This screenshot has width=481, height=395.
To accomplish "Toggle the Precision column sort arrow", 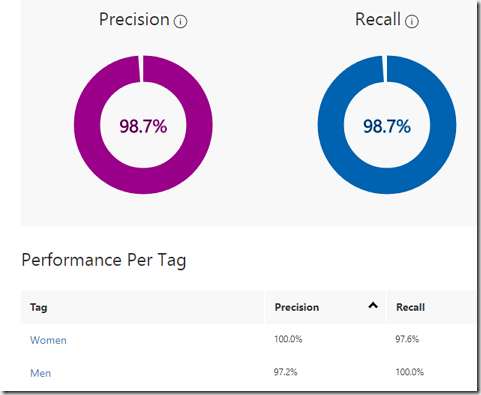I will (x=373, y=305).
